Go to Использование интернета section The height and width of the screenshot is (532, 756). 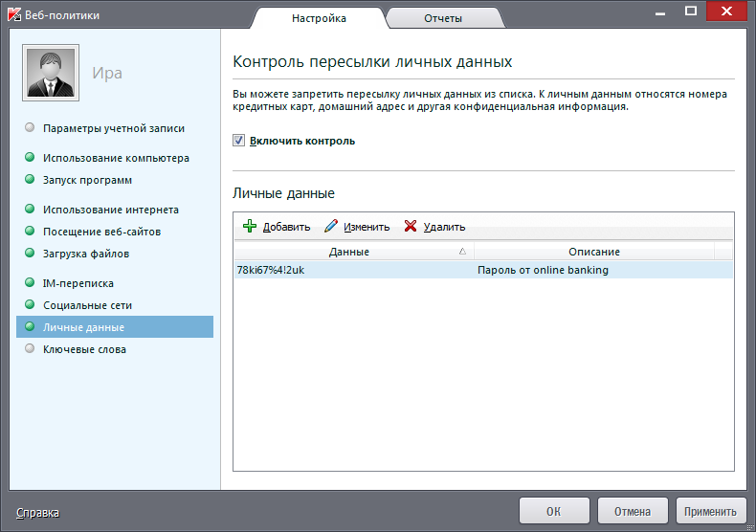pyautogui.click(x=110, y=210)
